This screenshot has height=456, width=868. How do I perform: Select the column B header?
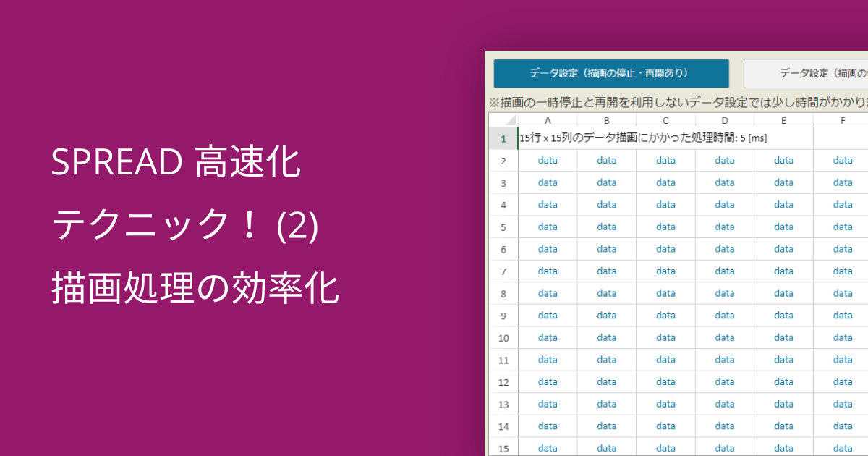[x=606, y=120]
